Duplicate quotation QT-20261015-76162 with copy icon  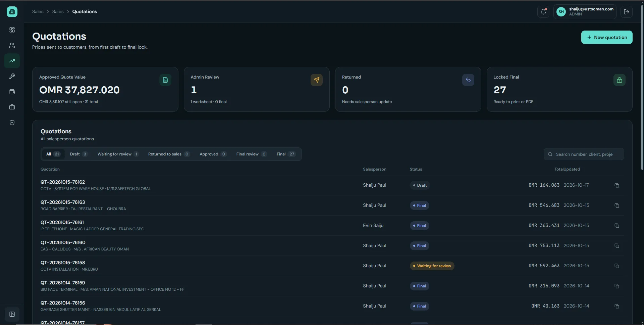point(617,185)
